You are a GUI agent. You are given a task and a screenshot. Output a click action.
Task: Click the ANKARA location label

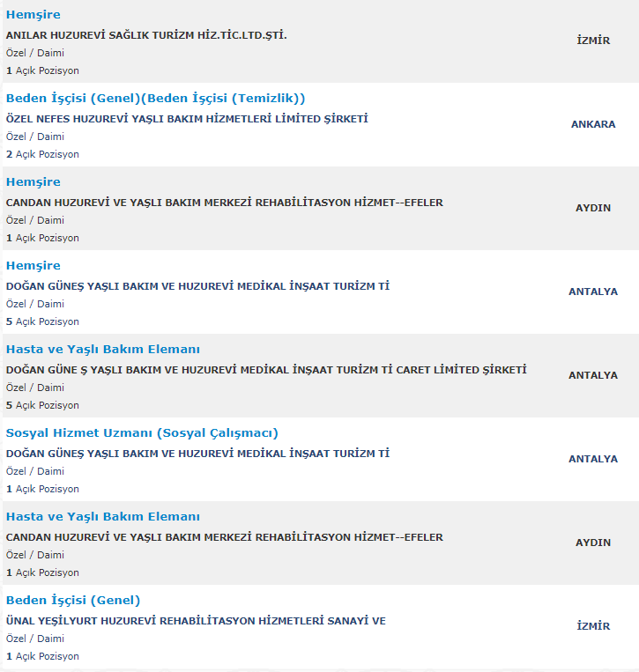tap(593, 124)
